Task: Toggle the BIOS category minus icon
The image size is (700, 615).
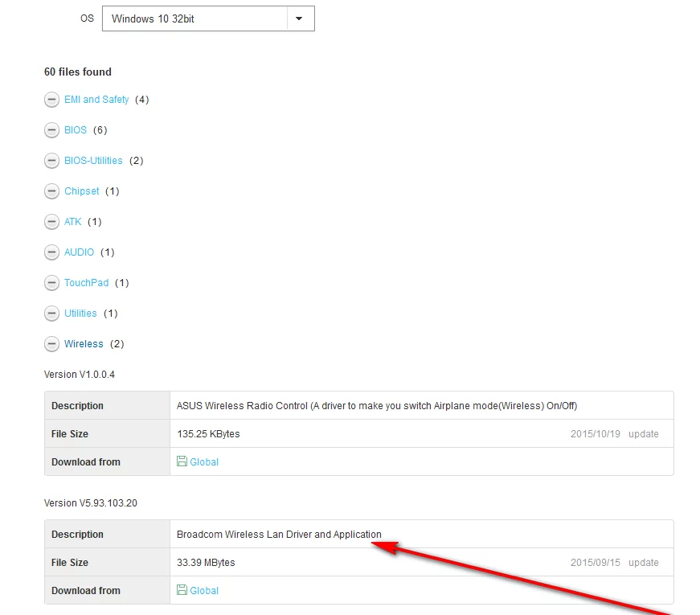Action: (51, 130)
